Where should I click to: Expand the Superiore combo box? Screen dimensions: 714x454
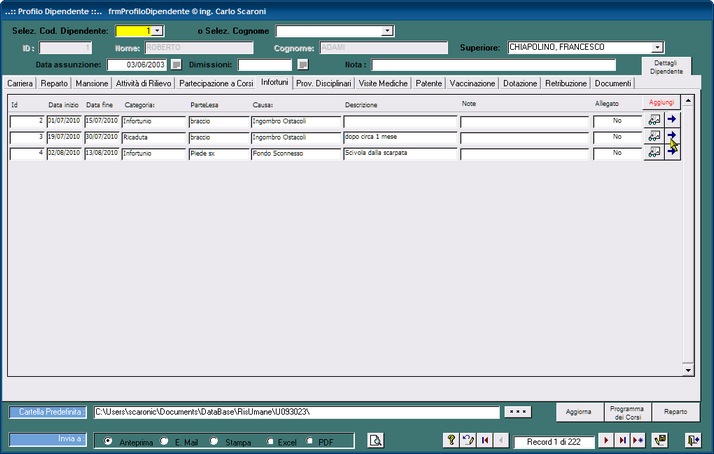tap(657, 47)
